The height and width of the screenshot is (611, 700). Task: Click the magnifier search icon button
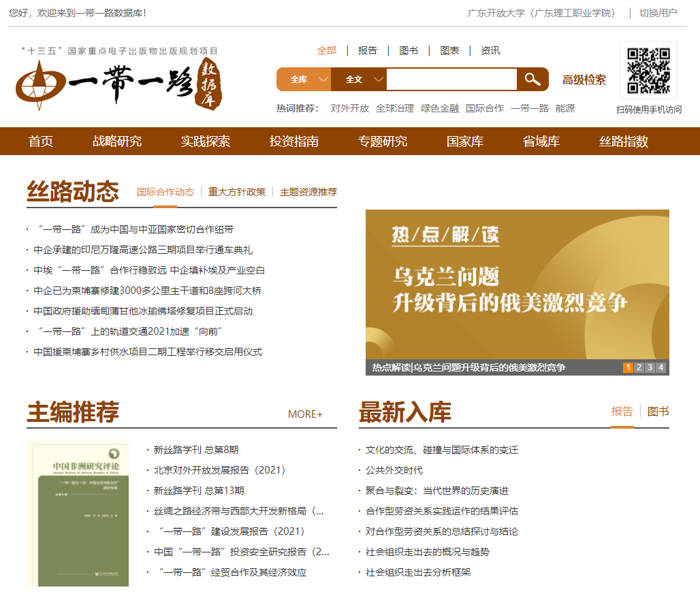(x=532, y=80)
